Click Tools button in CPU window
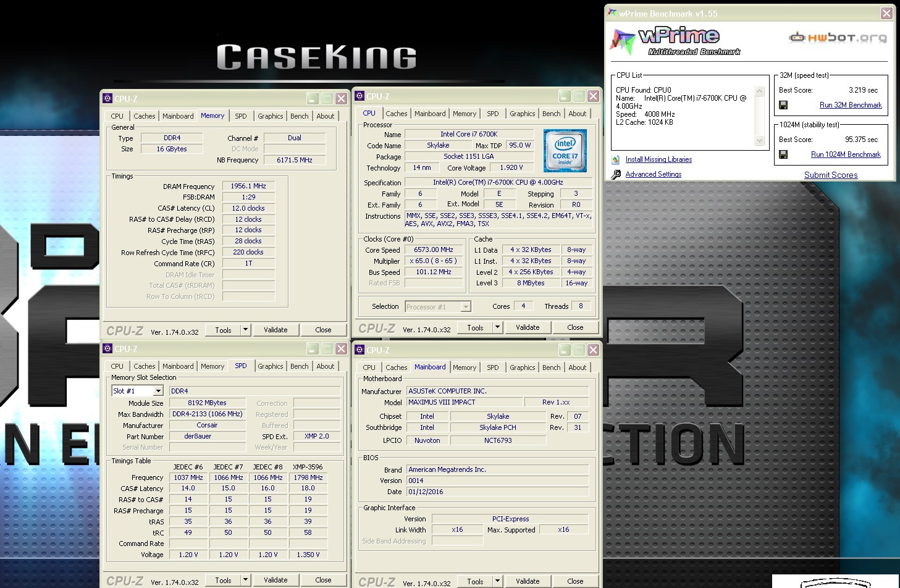Image resolution: width=900 pixels, height=588 pixels. (475, 327)
